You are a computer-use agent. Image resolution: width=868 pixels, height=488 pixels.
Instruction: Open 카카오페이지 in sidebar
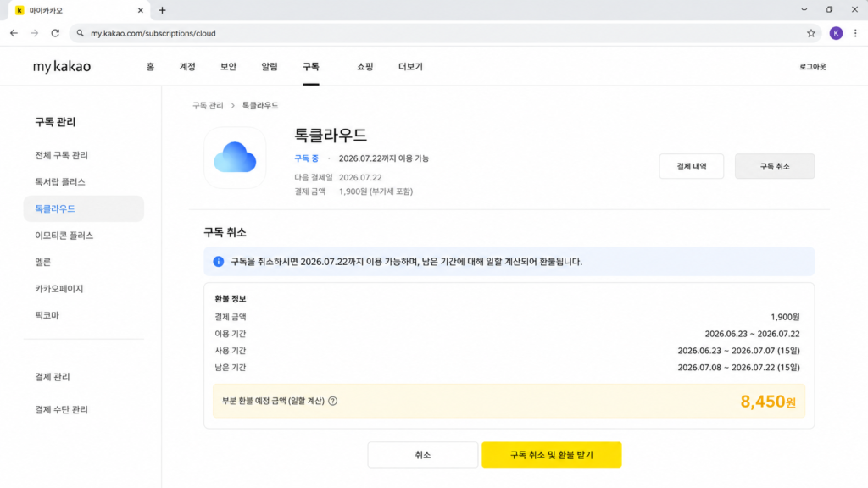coord(58,288)
